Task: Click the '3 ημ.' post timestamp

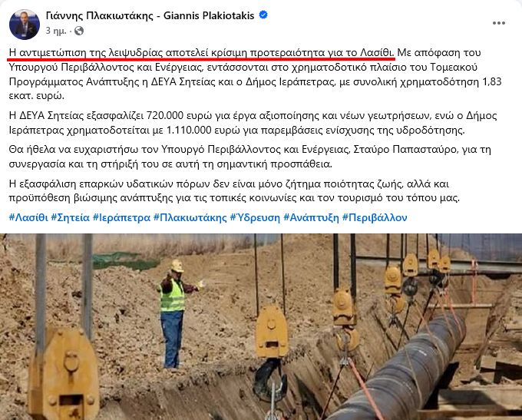Action: 56,31
